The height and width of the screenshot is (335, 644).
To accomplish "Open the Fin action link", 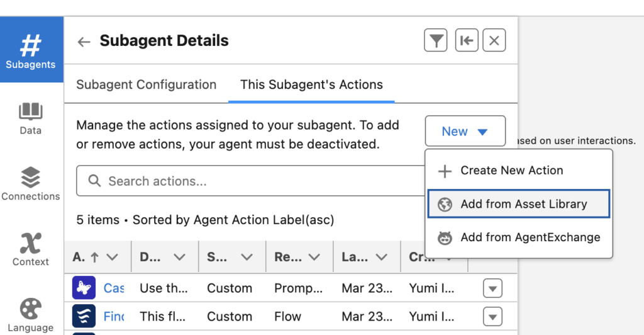I will (114, 317).
